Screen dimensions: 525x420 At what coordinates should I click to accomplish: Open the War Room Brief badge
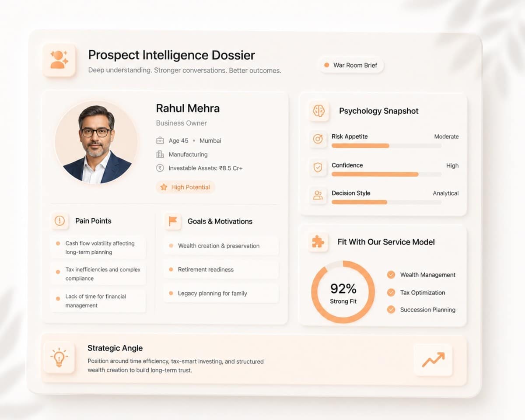pyautogui.click(x=351, y=65)
